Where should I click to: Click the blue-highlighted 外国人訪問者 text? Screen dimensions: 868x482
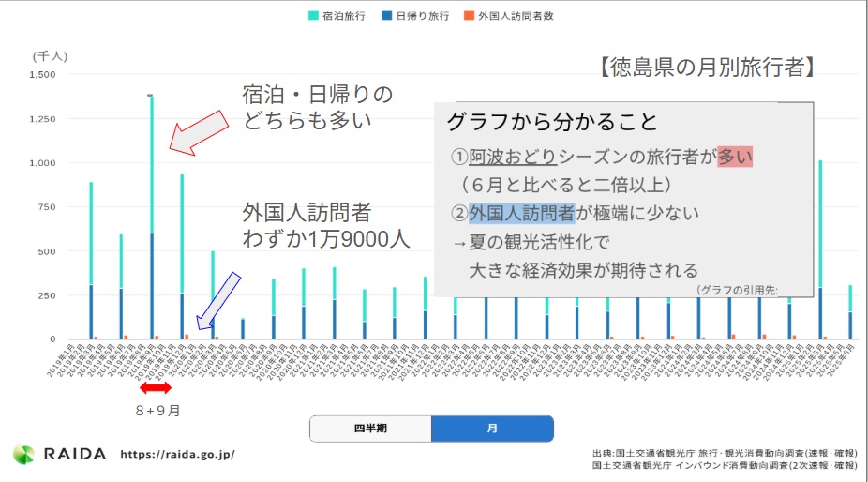[521, 213]
